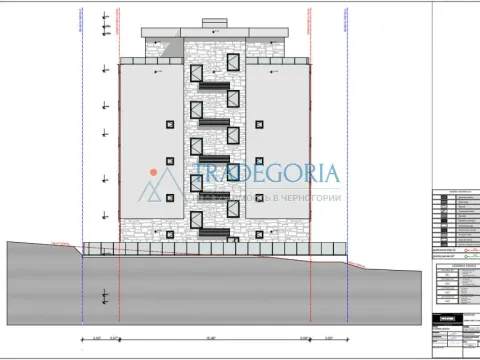
Task: Click the red line symbol in the legend
Action: (472, 250)
